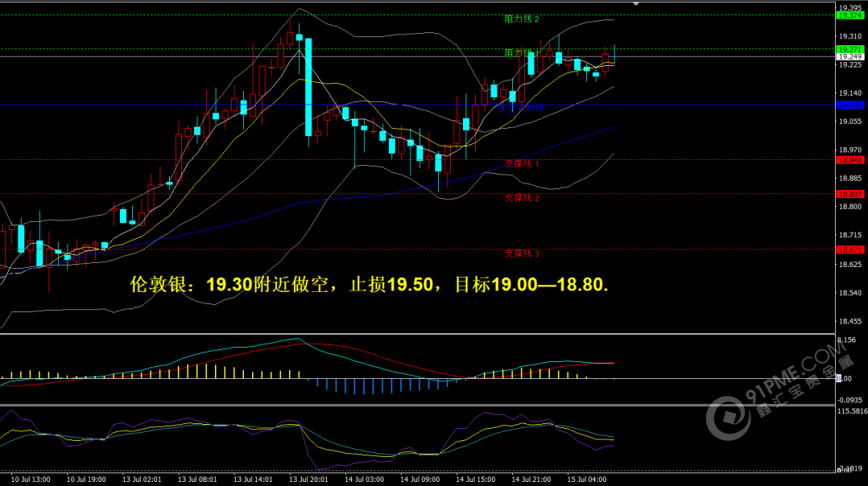Select the 多空分界线 dividing line label
Screen dimensions: 868x486
click(x=521, y=109)
